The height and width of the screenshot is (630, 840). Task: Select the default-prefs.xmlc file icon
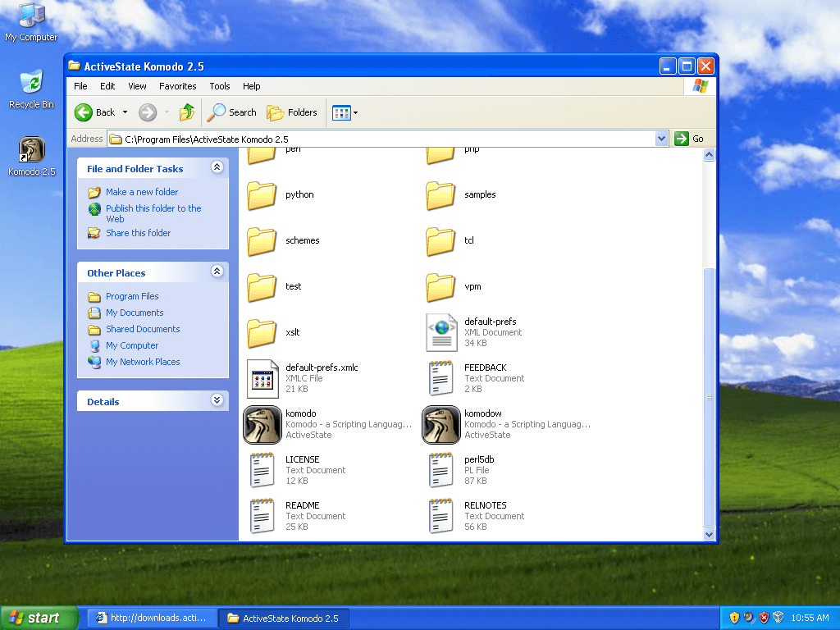(x=262, y=379)
